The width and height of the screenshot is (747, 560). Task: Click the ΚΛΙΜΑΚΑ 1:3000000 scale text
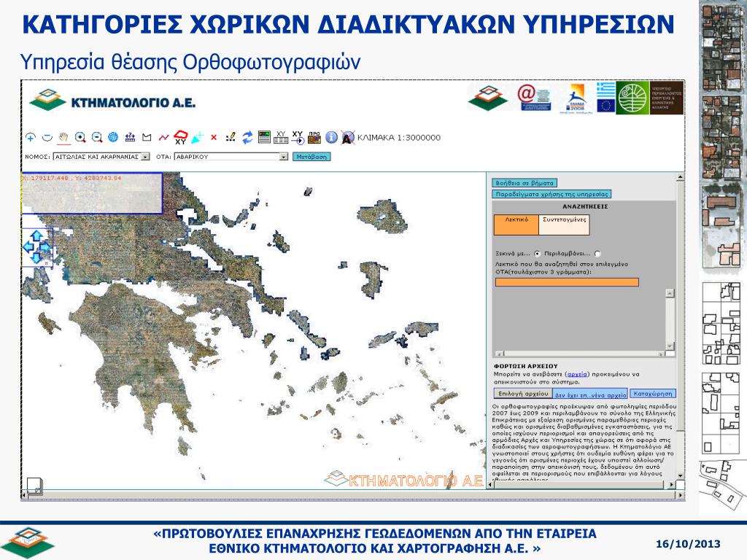[x=399, y=138]
